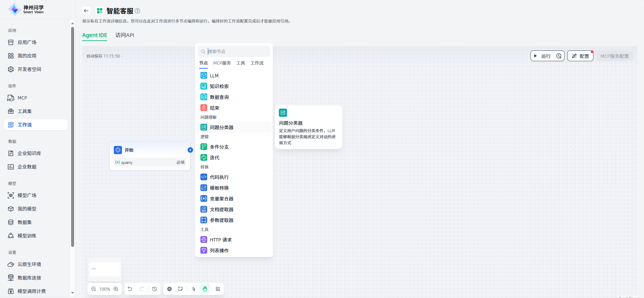644x298 pixels.
Task: Click the 配置 button
Action: coord(580,56)
